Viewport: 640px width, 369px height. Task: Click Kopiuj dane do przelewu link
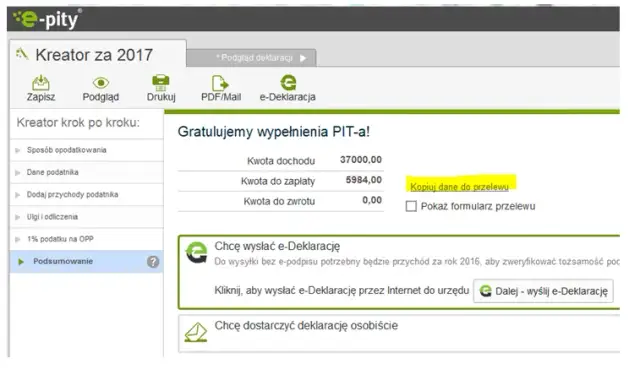tap(459, 187)
